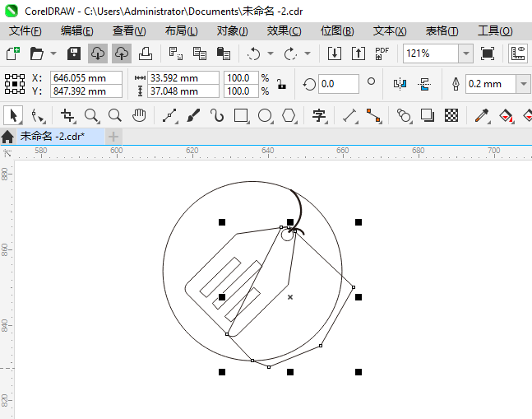Open the 编辑(E) menu
532x419 pixels.
pyautogui.click(x=77, y=31)
